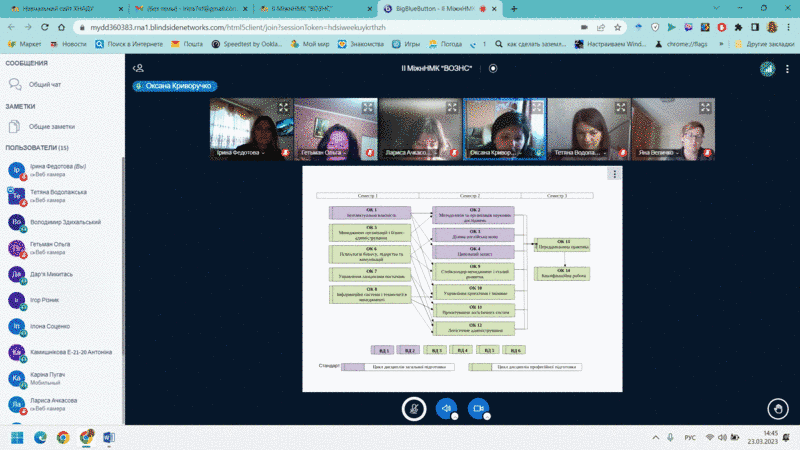The image size is (800, 450).
Task: Show hidden tray icons chevron
Action: coord(655,438)
